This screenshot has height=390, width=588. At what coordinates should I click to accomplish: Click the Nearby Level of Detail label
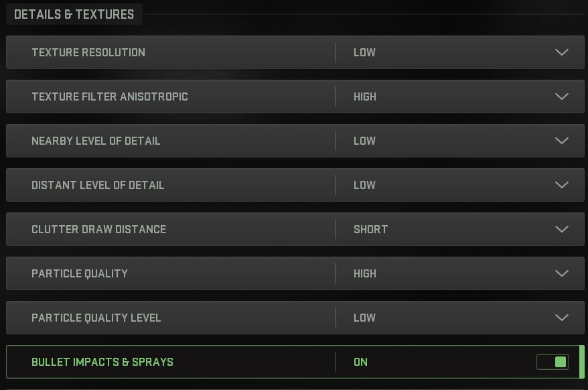96,141
